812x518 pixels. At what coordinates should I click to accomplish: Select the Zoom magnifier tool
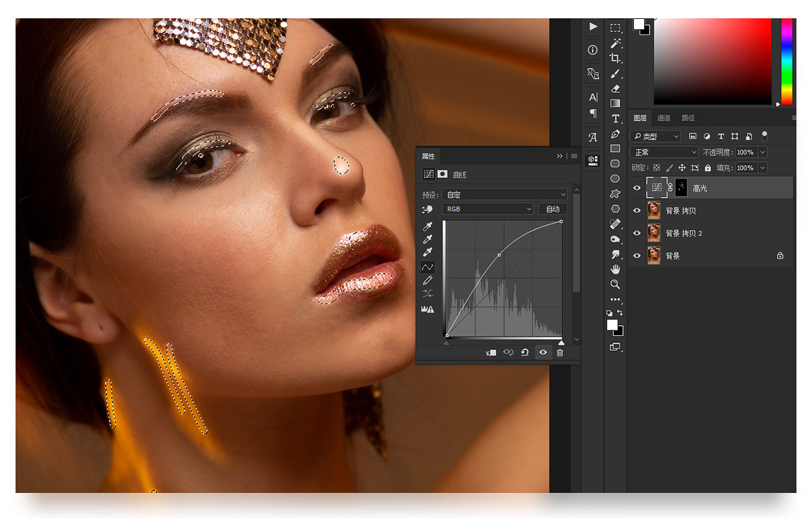[615, 284]
